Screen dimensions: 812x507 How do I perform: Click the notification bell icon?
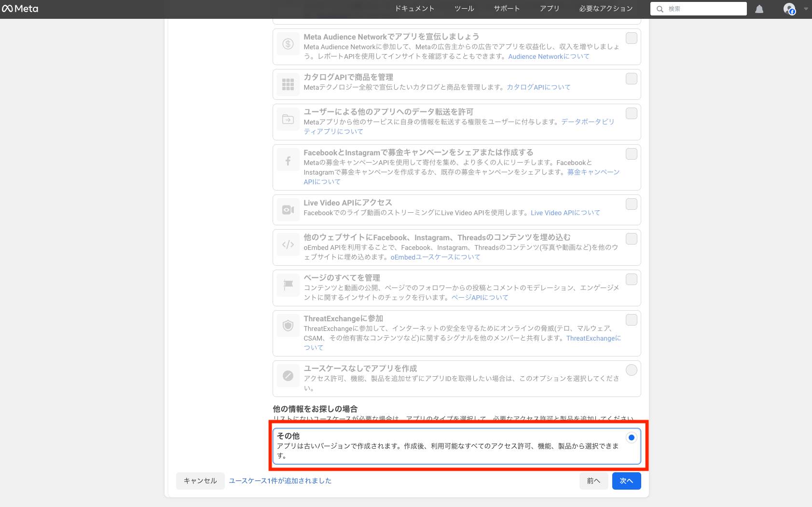(759, 9)
